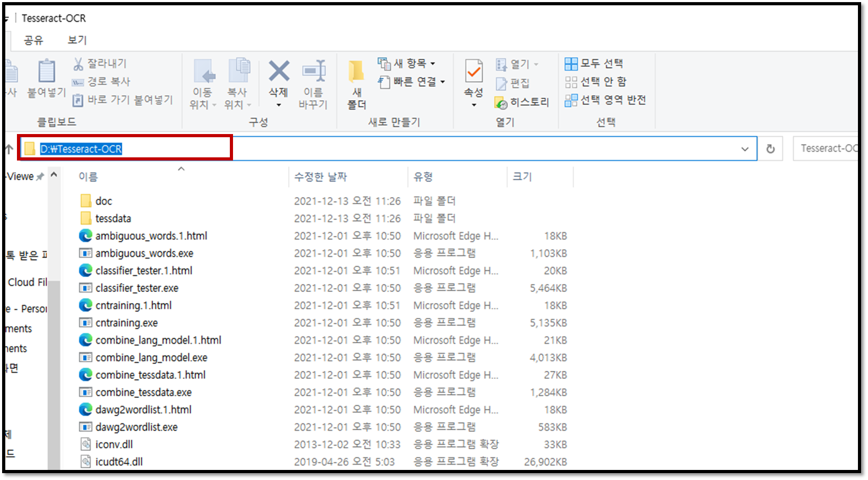Viewport: 868px width, 480px height.
Task: Click the New folder (새 폴더) icon
Action: (x=356, y=72)
